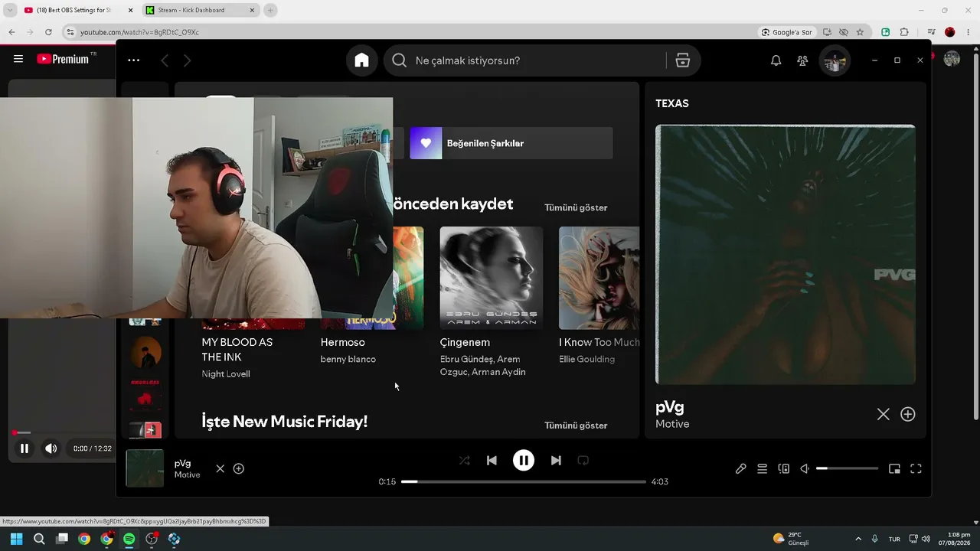Open Spotify miniplayer
Image resolution: width=980 pixels, height=551 pixels.
click(x=894, y=469)
